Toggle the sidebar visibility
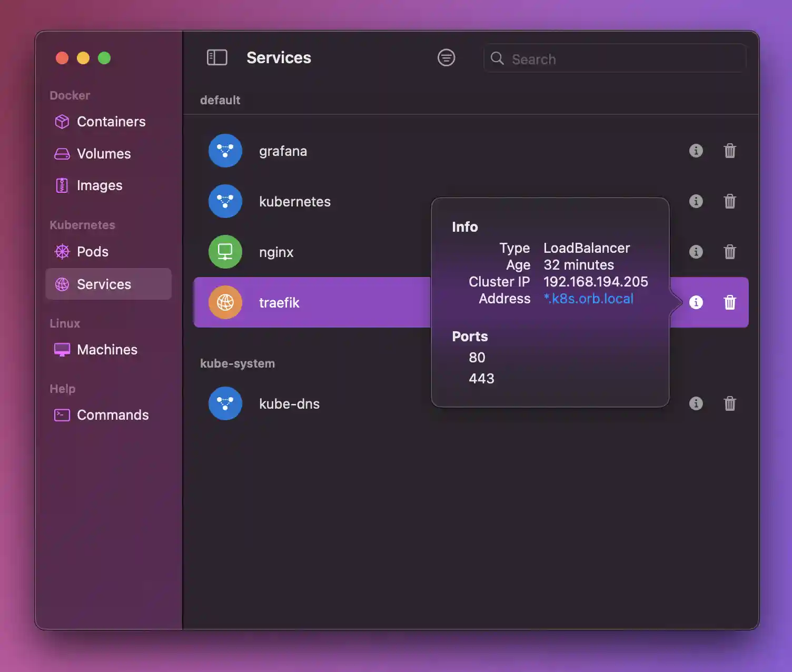Image resolution: width=792 pixels, height=672 pixels. pos(217,57)
